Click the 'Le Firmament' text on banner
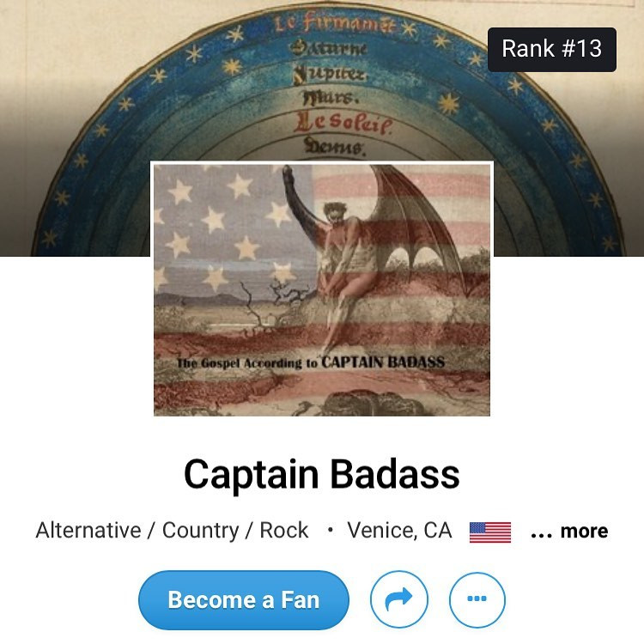Image resolution: width=644 pixels, height=644 pixels. 335,23
